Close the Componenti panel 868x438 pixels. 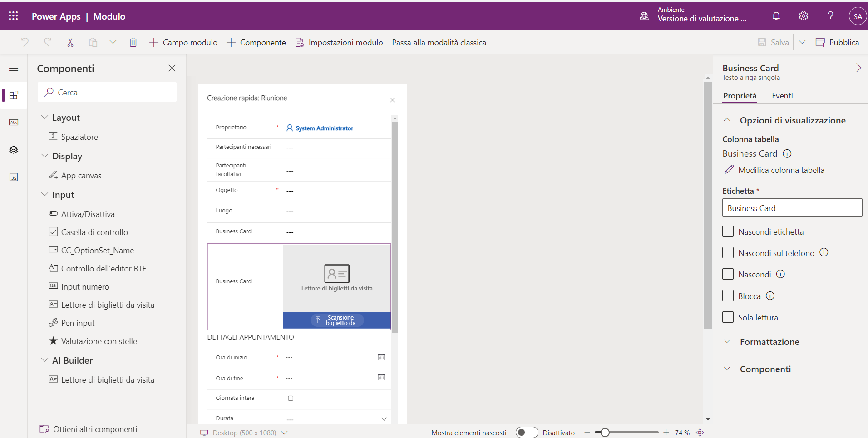(172, 68)
